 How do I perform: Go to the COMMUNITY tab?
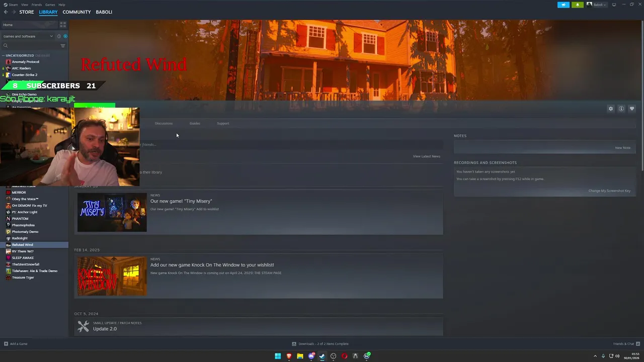(76, 12)
